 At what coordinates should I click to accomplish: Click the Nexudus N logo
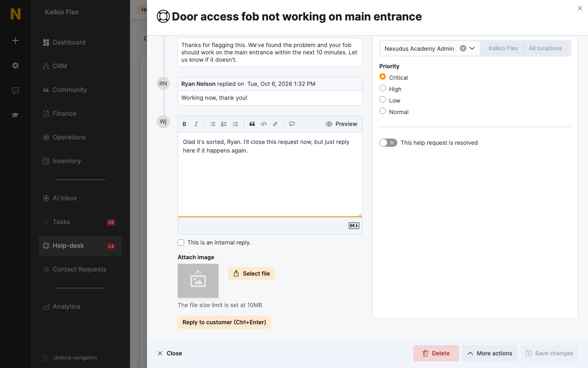coord(16,14)
